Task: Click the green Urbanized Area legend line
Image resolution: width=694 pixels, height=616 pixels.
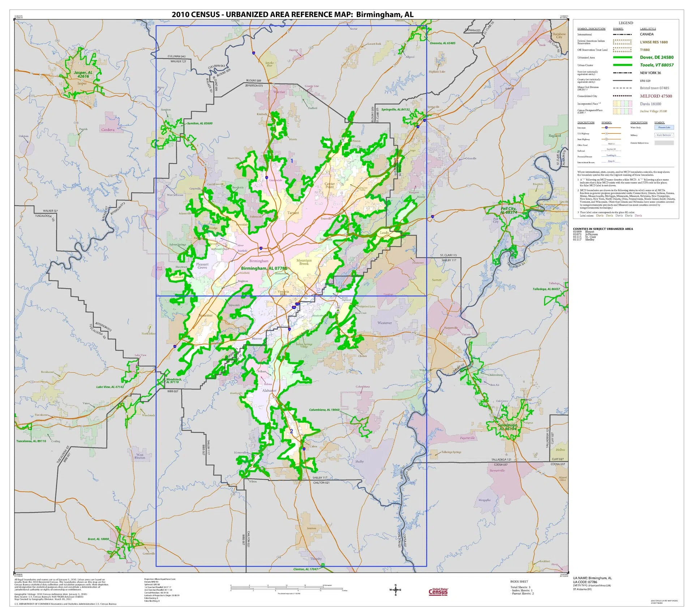Action: pyautogui.click(x=622, y=57)
